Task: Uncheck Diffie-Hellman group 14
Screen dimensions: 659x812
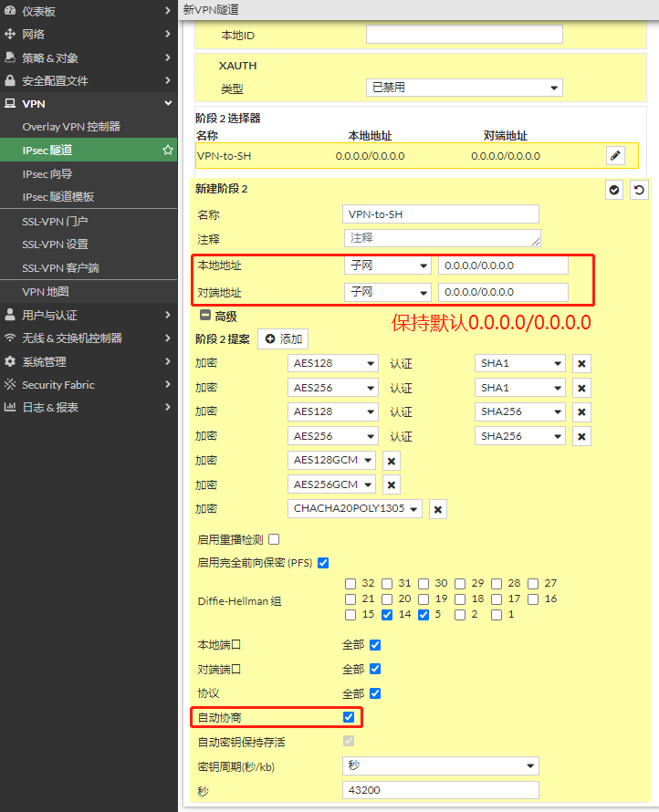Action: pos(387,615)
